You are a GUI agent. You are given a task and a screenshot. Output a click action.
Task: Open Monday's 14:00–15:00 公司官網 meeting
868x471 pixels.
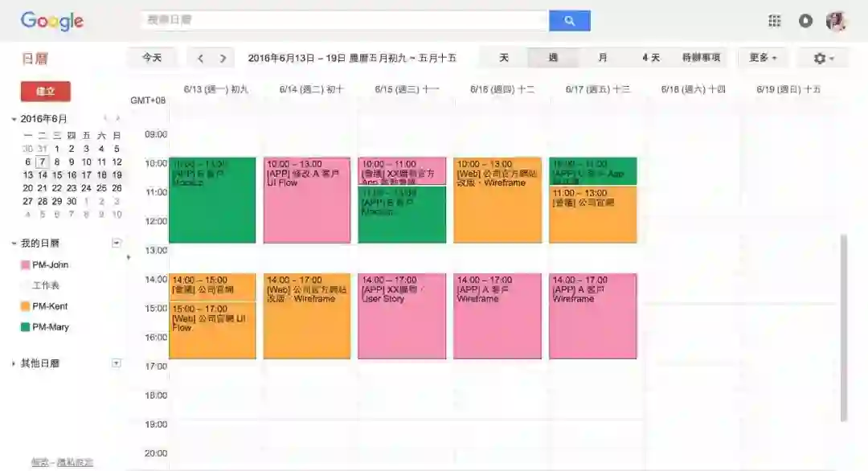click(x=212, y=287)
